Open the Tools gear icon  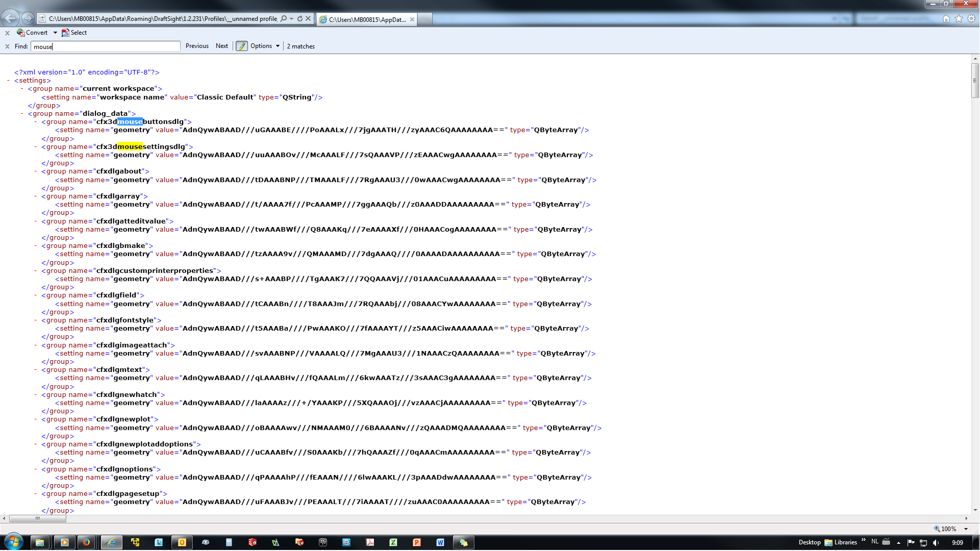pos(971,18)
